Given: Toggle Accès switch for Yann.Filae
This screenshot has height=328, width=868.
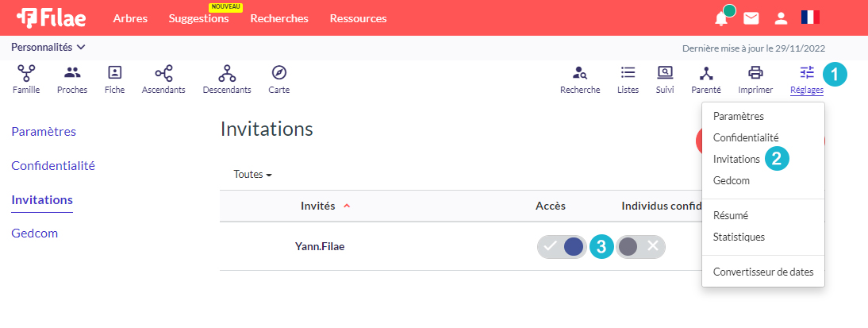Looking at the screenshot, I should [561, 246].
